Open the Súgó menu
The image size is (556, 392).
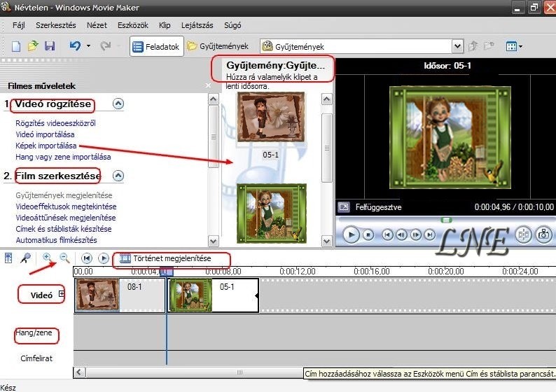click(232, 25)
